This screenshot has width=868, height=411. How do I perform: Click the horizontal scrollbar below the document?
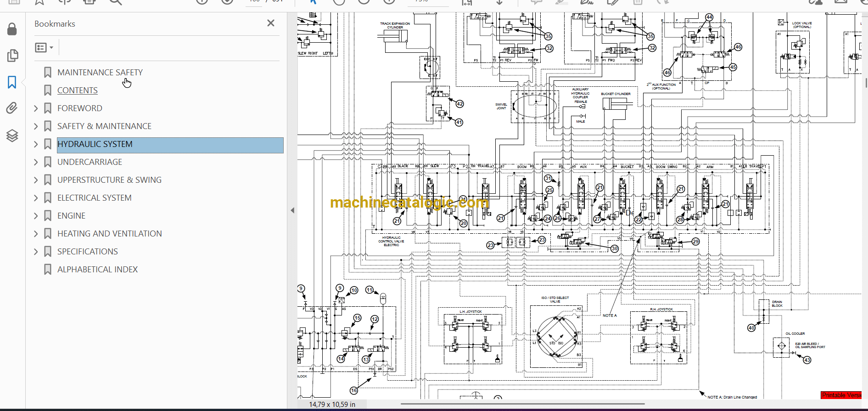522,404
